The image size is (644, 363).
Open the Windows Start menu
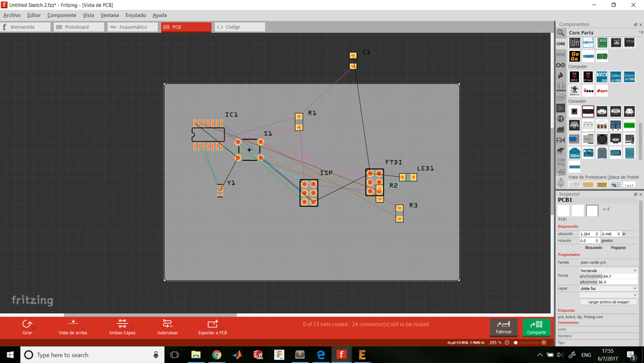tap(10, 355)
